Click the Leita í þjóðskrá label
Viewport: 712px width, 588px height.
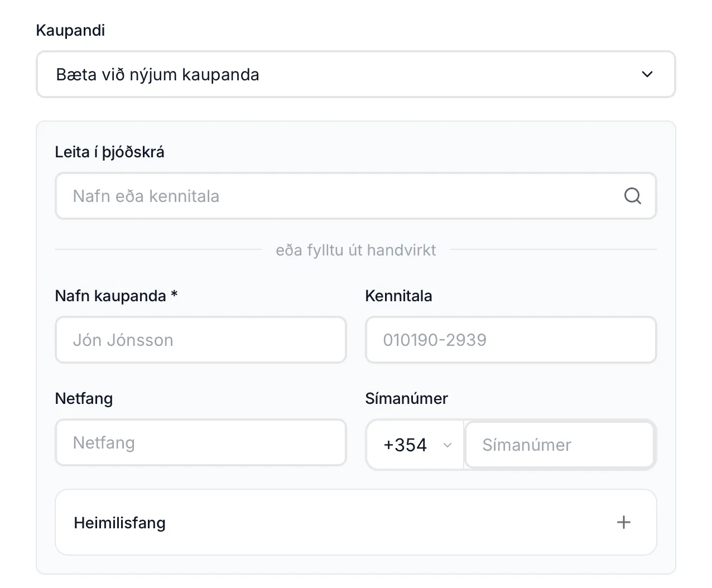click(x=109, y=152)
